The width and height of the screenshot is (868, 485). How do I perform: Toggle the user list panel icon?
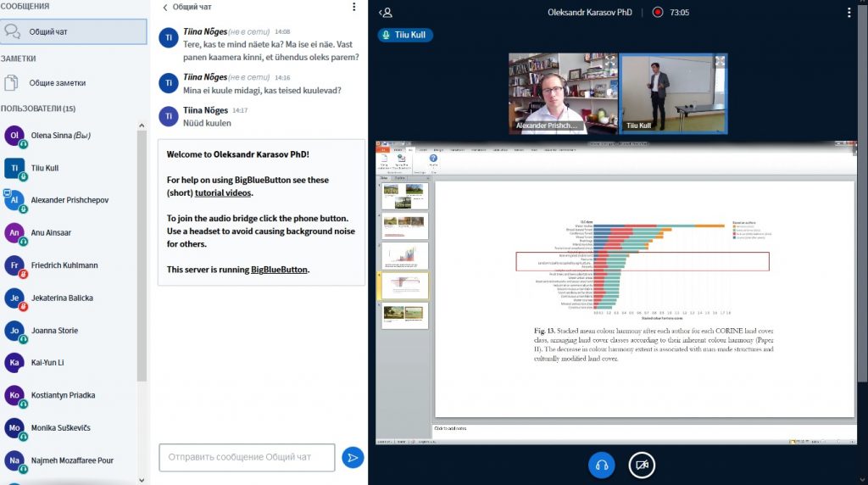[387, 13]
